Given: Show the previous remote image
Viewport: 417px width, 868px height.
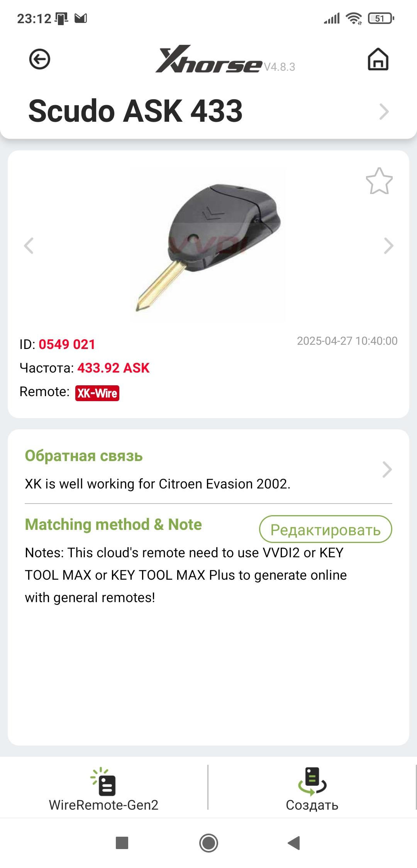Looking at the screenshot, I should point(29,246).
